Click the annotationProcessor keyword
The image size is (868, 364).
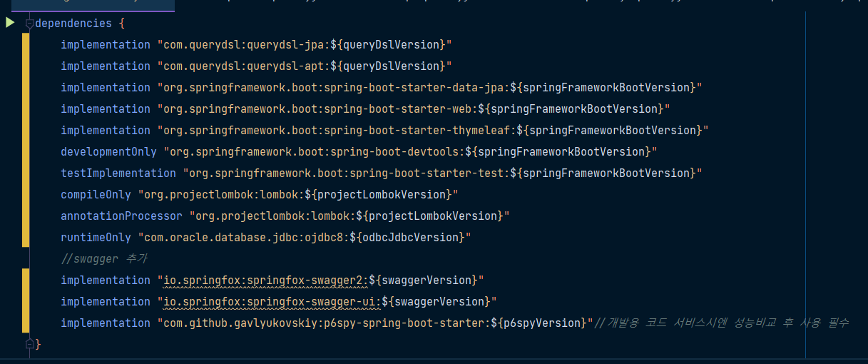(x=121, y=216)
